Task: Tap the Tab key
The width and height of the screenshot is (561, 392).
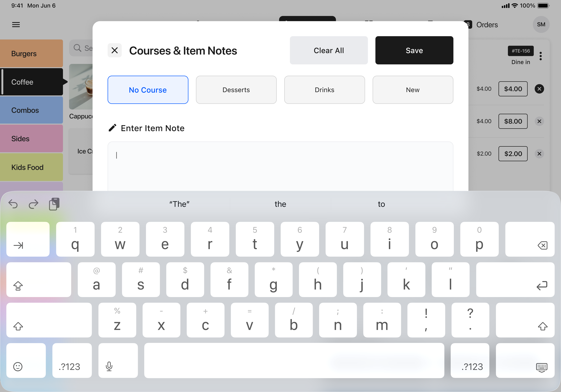Action: 28,239
